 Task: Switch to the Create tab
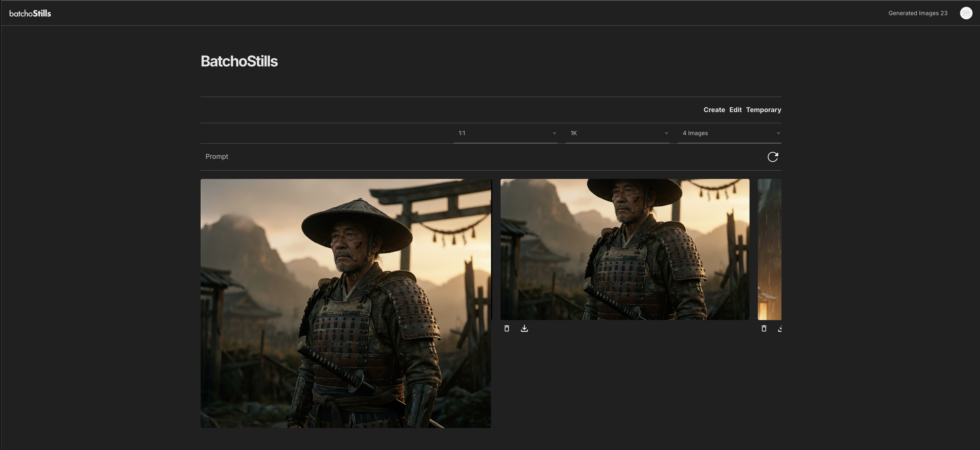point(714,110)
